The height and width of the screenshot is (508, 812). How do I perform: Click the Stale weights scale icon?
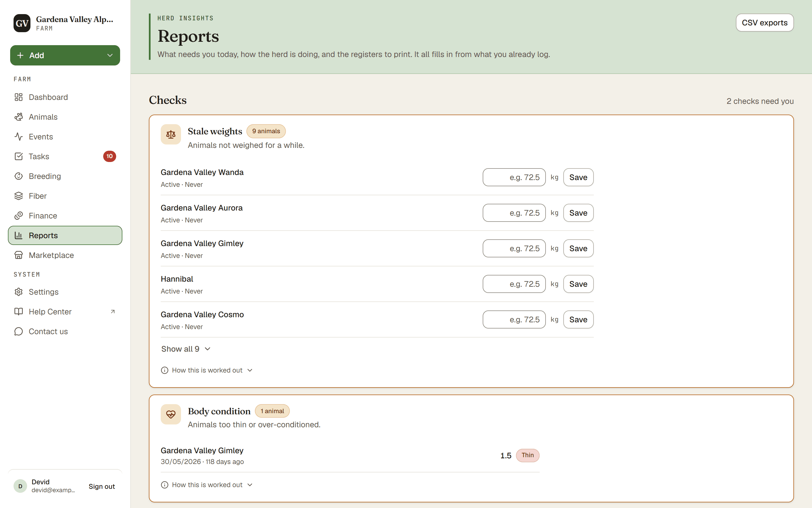(171, 135)
